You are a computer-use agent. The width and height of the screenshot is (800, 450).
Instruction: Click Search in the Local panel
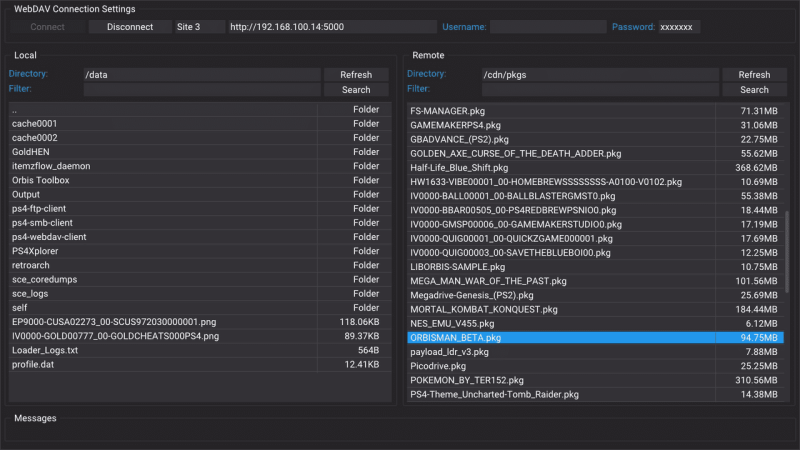pos(356,90)
